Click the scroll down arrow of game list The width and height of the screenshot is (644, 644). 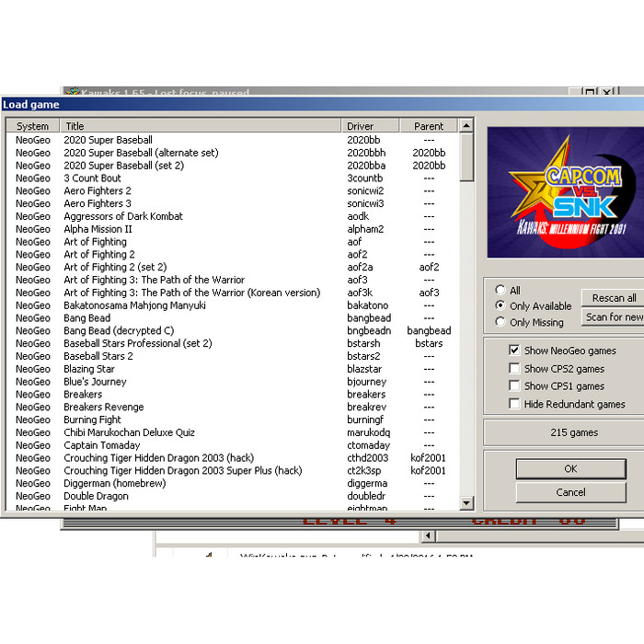click(466, 502)
